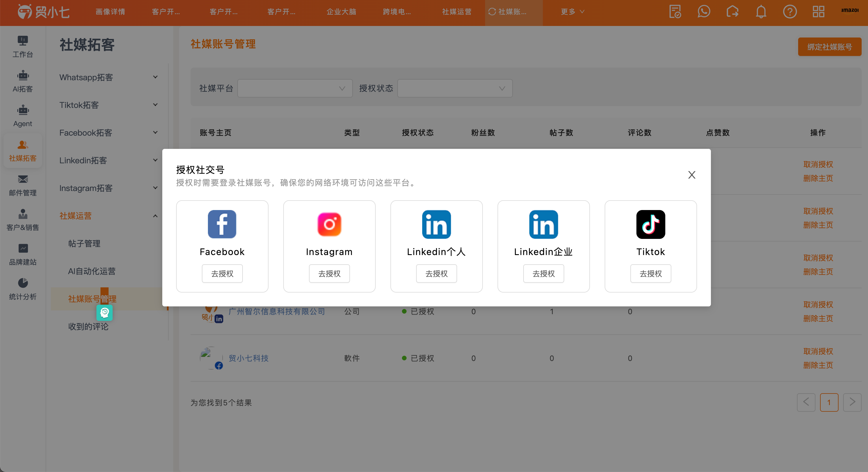
Task: Expand the Whatsapp拓客 menu
Action: pyautogui.click(x=109, y=77)
